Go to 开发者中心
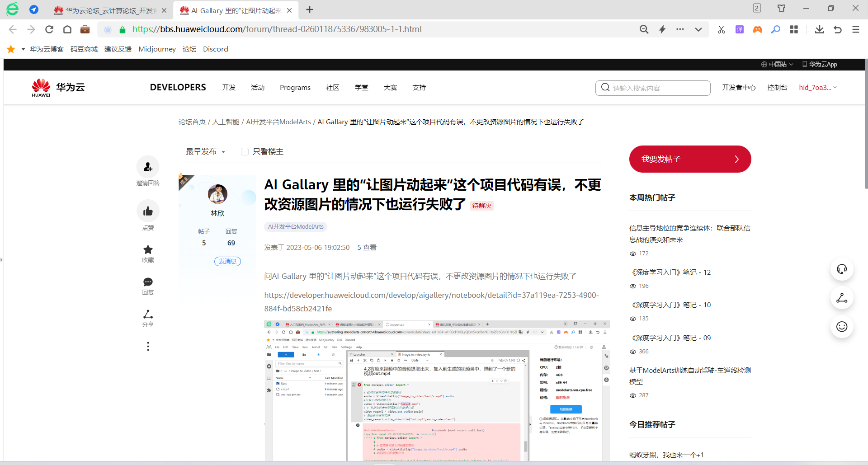The width and height of the screenshot is (868, 465). 739,88
